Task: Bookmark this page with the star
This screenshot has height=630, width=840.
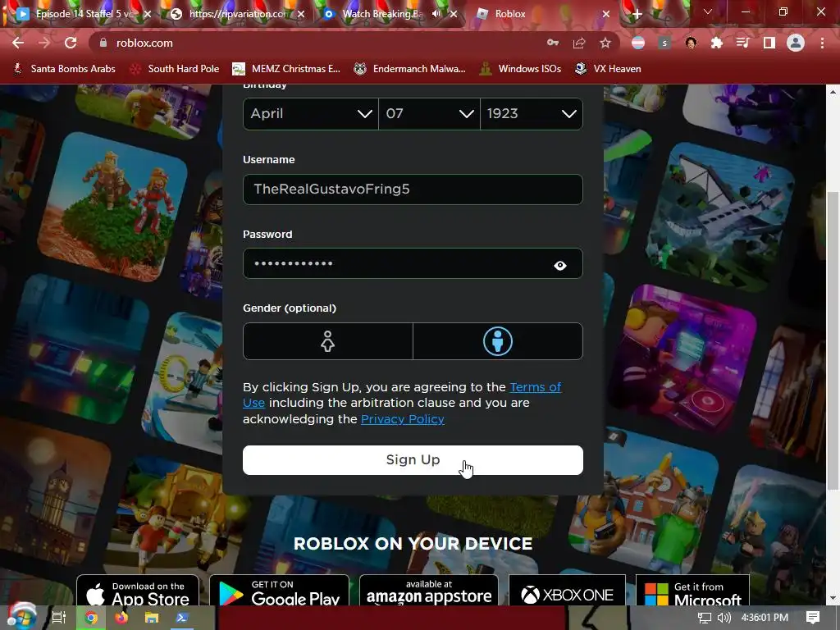Action: [x=605, y=43]
